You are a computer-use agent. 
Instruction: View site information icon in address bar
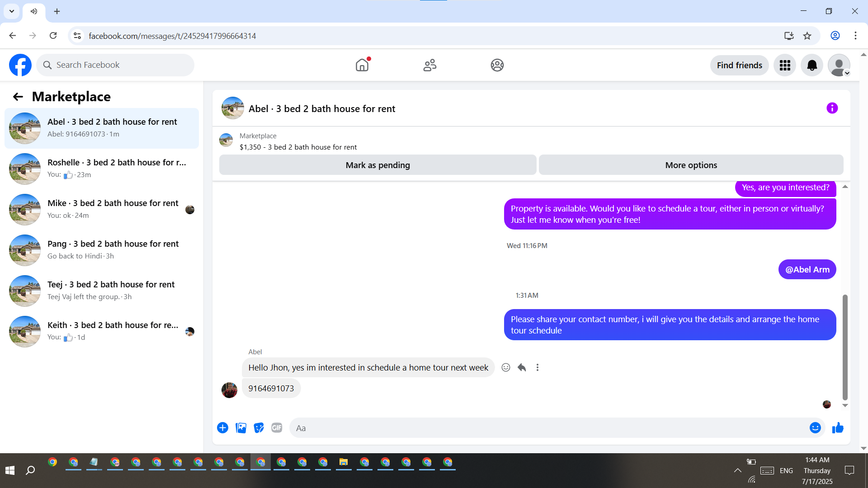(77, 36)
